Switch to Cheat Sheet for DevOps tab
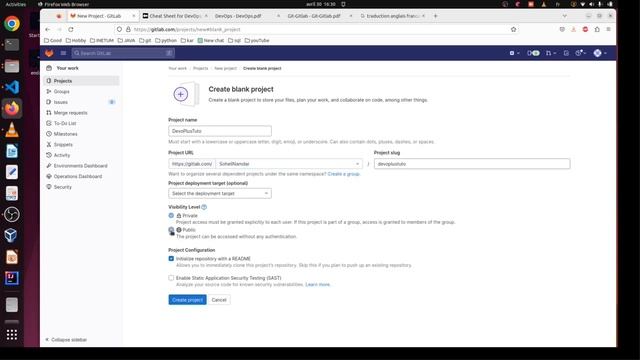Image resolution: width=640 pixels, height=360 pixels. (175, 16)
